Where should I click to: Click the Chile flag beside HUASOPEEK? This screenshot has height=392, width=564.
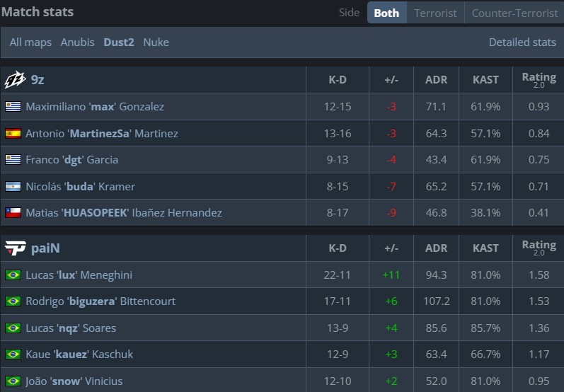click(13, 213)
